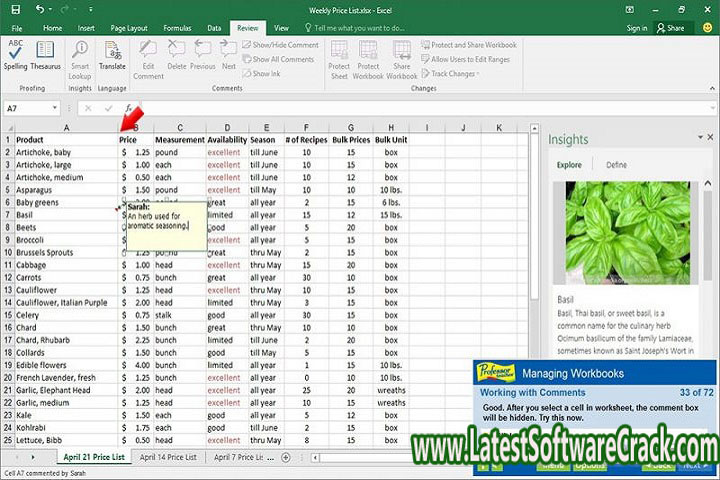This screenshot has width=720, height=480.
Task: Launch the Translate tool
Action: (x=112, y=55)
